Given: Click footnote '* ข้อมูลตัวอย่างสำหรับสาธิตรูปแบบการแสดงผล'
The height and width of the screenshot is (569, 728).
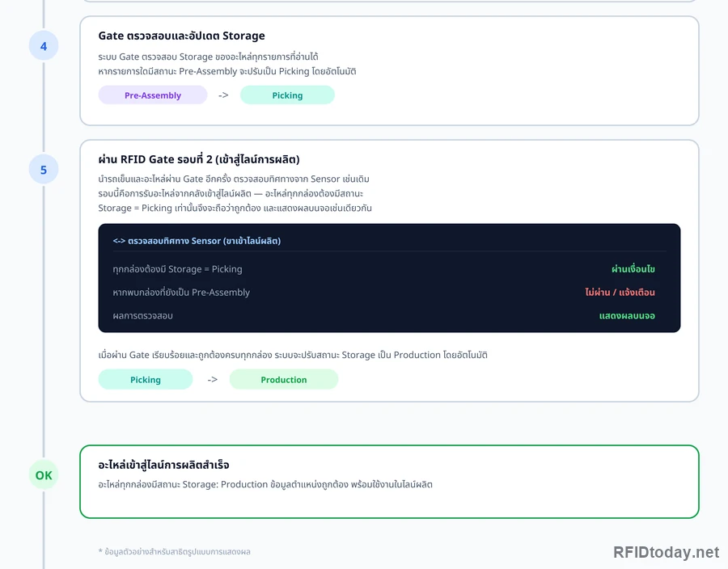Looking at the screenshot, I should click(x=174, y=551).
